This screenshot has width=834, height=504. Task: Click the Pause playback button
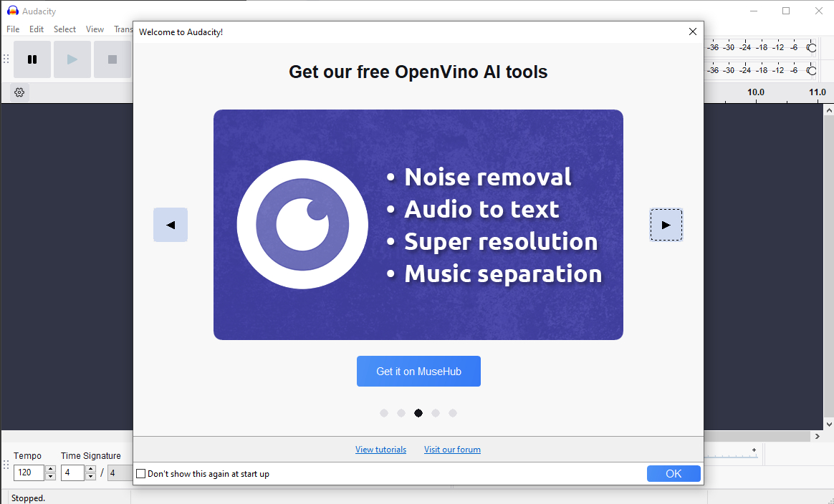[x=32, y=59]
